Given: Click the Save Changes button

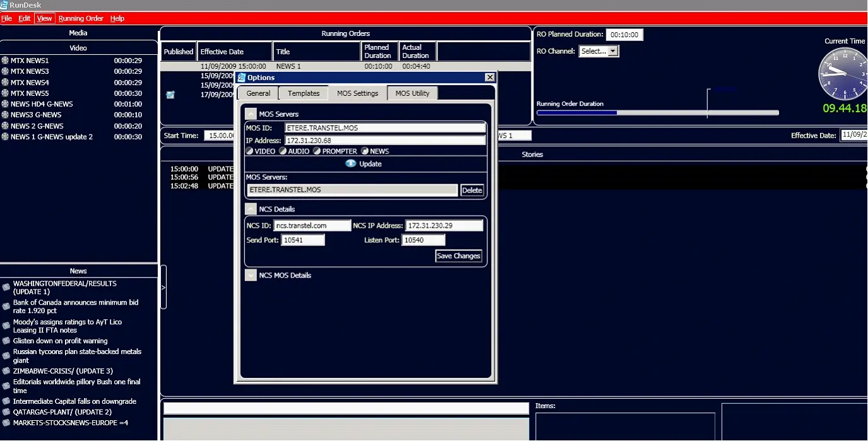Looking at the screenshot, I should coord(458,256).
